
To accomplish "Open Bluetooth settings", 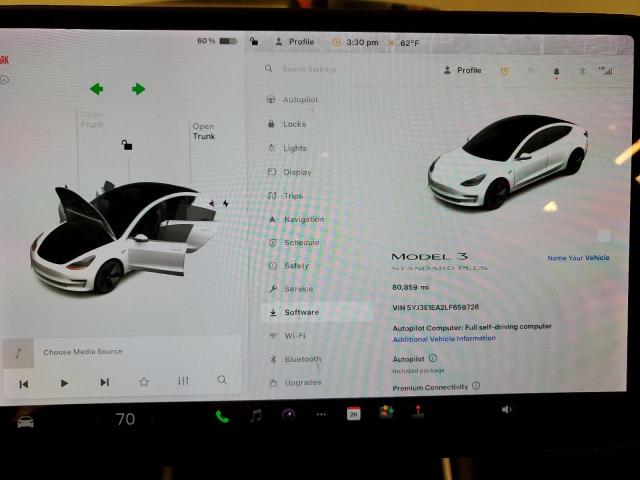I will pos(296,359).
